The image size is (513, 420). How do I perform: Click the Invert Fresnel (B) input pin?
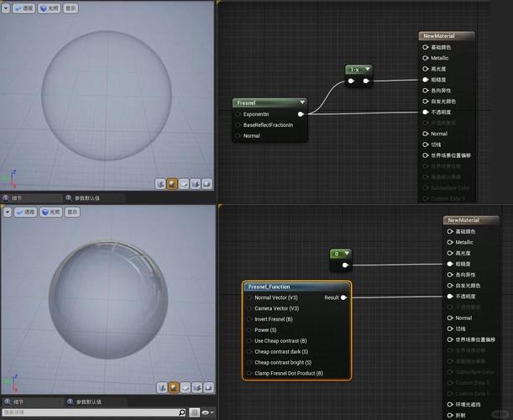tap(249, 319)
